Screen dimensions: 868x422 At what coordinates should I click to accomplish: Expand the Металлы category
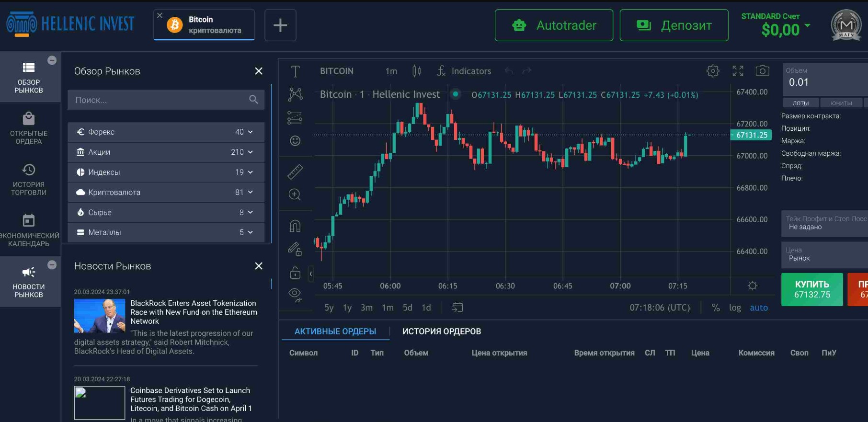click(x=166, y=232)
